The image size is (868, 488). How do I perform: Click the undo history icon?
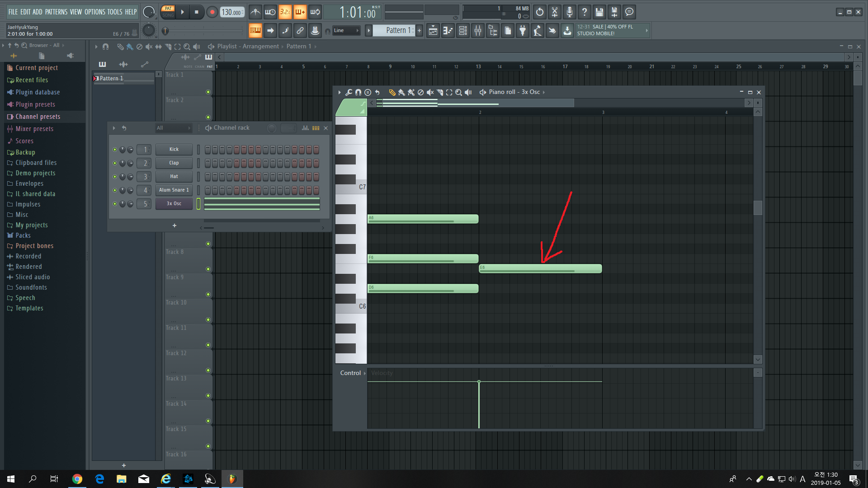point(540,12)
